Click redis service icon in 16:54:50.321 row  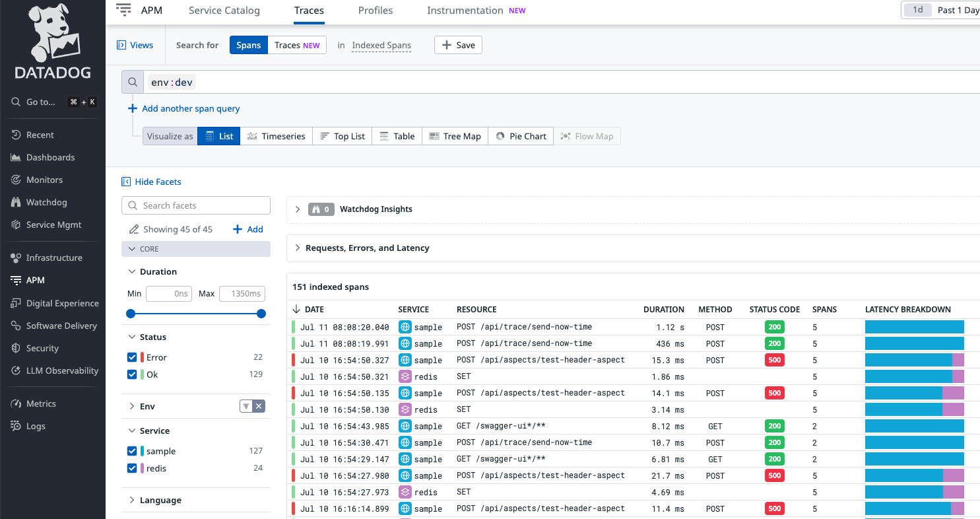(405, 376)
